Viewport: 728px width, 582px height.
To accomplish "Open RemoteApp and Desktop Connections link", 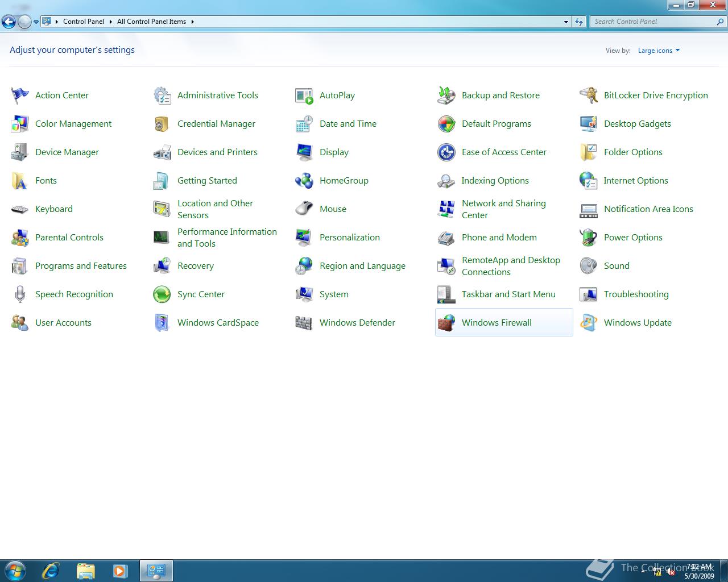I will pyautogui.click(x=511, y=266).
